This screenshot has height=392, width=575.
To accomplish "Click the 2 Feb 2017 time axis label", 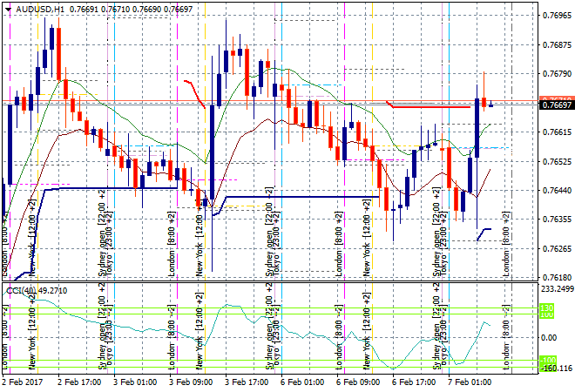I will click(x=23, y=382).
